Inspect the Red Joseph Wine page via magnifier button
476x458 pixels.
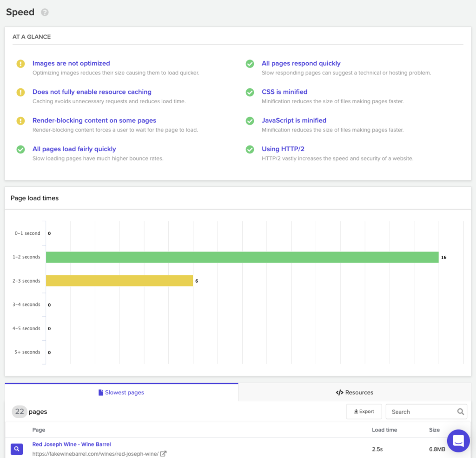coord(17,449)
